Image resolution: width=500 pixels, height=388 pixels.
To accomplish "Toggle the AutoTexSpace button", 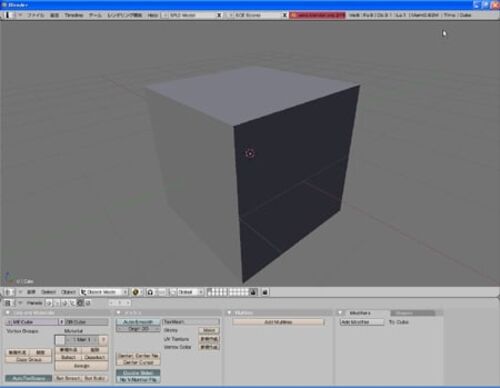I will [29, 378].
